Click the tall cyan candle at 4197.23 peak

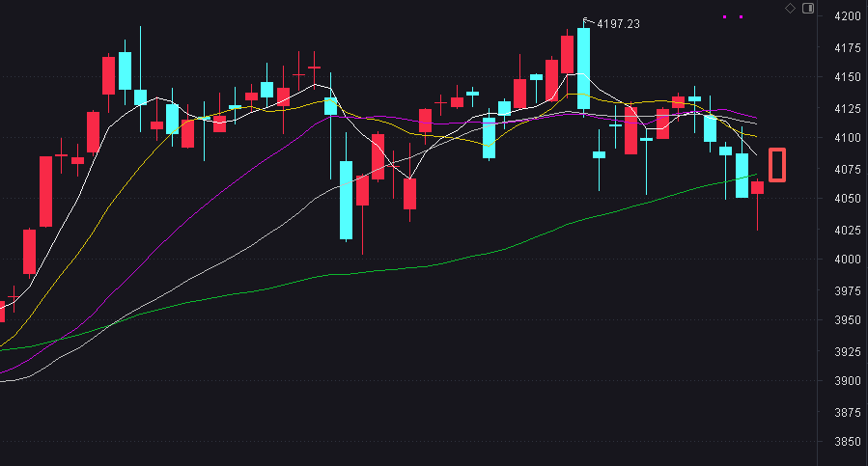point(583,68)
